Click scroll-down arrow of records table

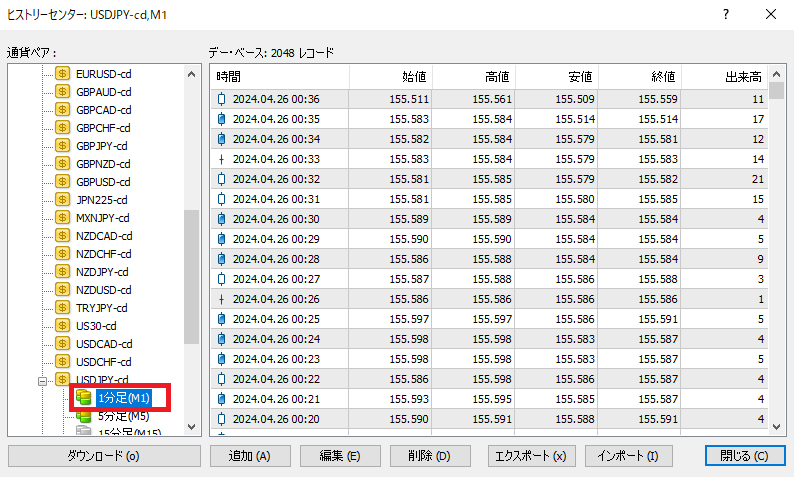point(777,427)
